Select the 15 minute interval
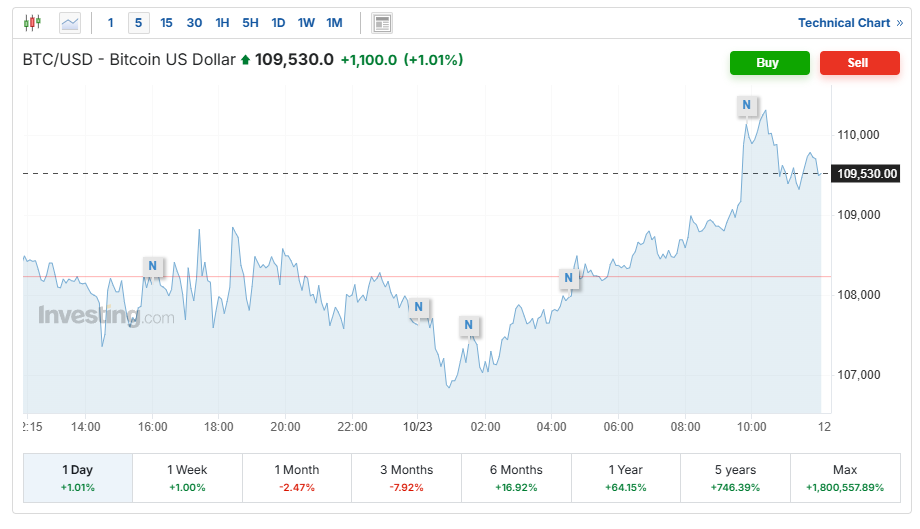Screen dimensions: 920x529 point(166,23)
